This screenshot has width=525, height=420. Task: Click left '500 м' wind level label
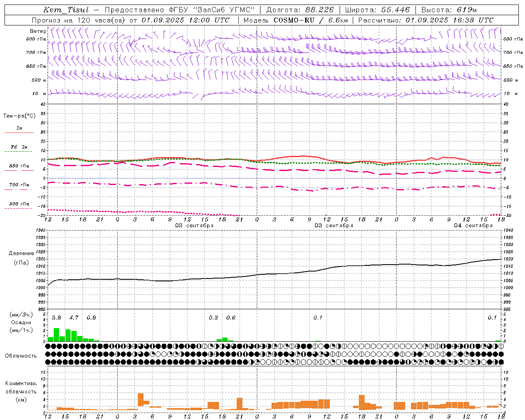pyautogui.click(x=39, y=80)
